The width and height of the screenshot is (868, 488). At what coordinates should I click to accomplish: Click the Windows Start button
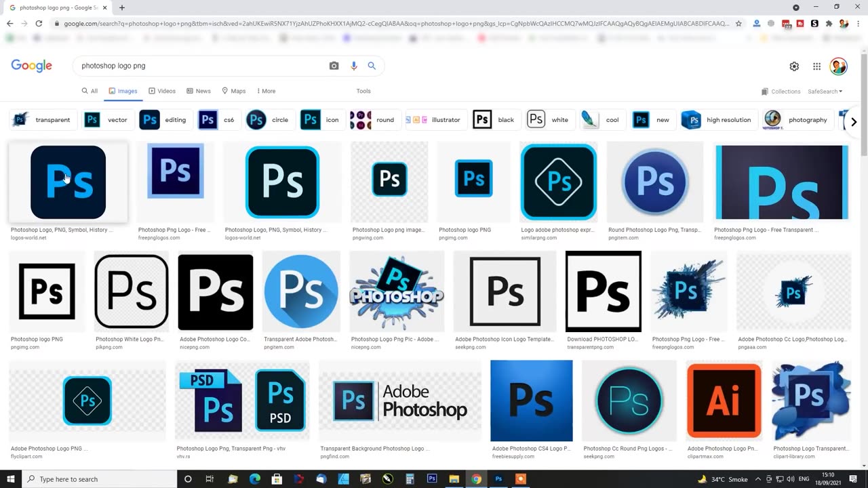[x=11, y=479]
